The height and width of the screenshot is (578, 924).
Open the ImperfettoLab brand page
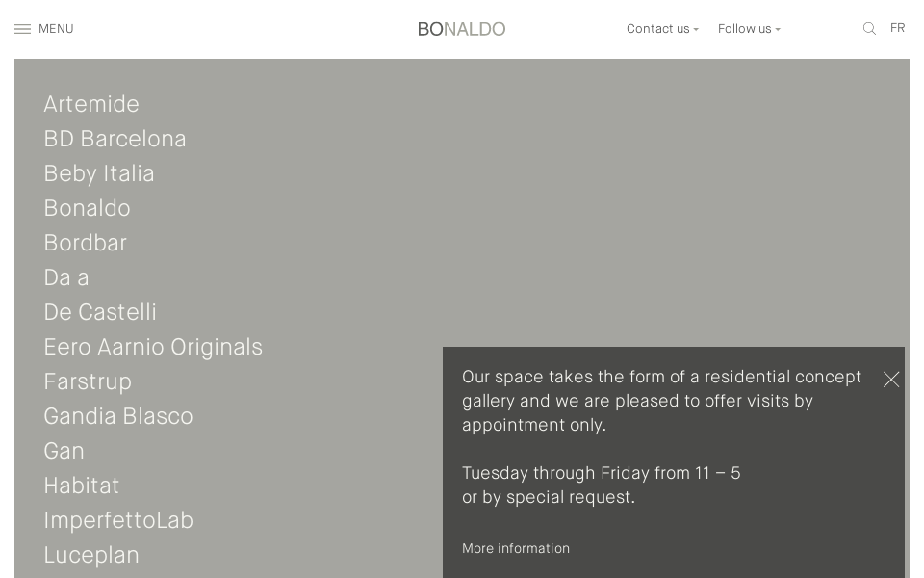(x=118, y=520)
